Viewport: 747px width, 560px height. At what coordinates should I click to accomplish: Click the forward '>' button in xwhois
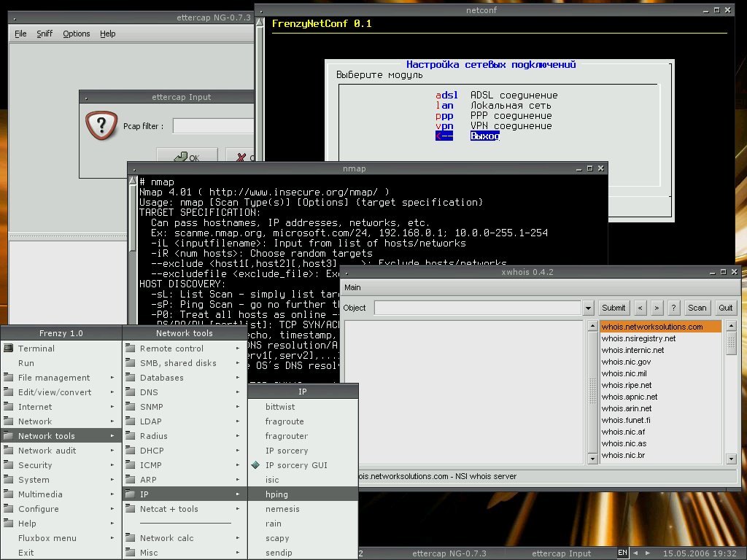[657, 308]
